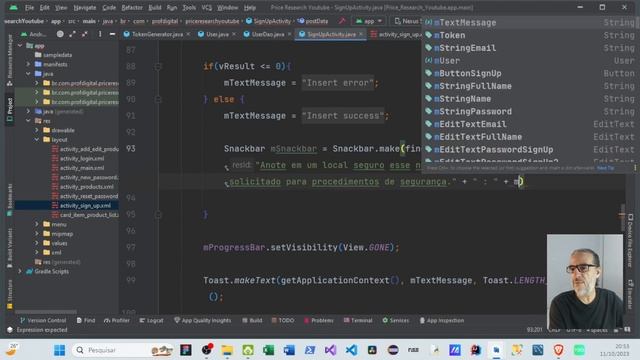Expand the manifests folder
This screenshot has height=360, width=640.
[x=28, y=64]
